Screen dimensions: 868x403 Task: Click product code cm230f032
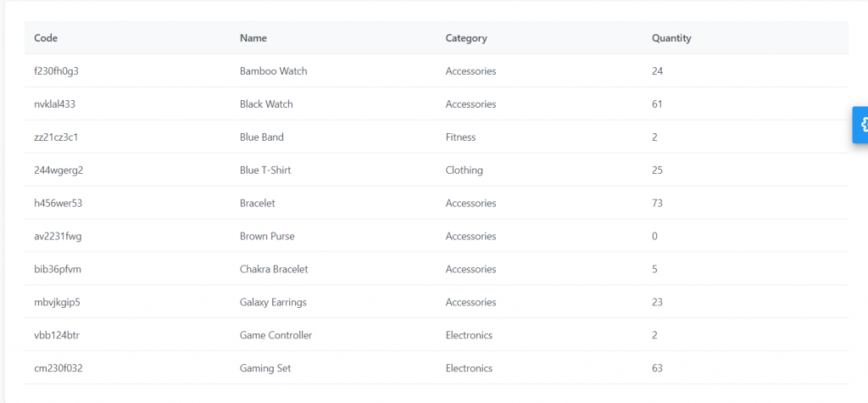click(x=58, y=368)
